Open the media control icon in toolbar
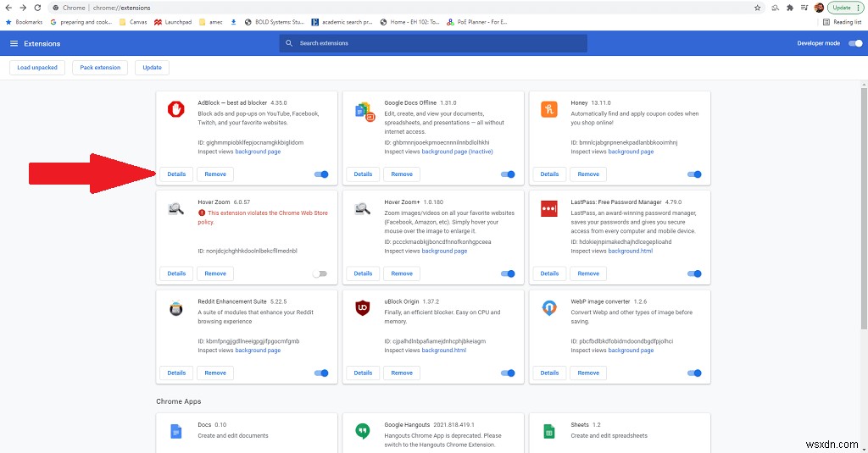This screenshot has width=868, height=453. tap(804, 8)
